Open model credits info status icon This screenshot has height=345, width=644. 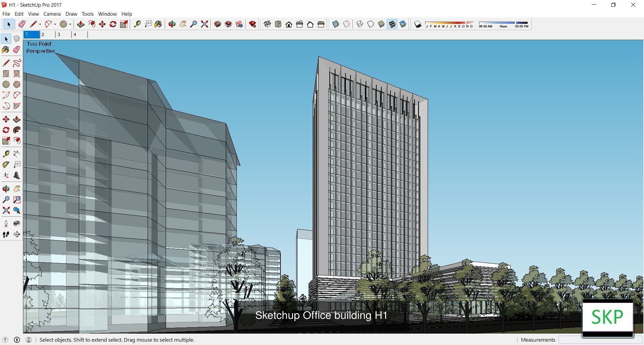tap(17, 340)
